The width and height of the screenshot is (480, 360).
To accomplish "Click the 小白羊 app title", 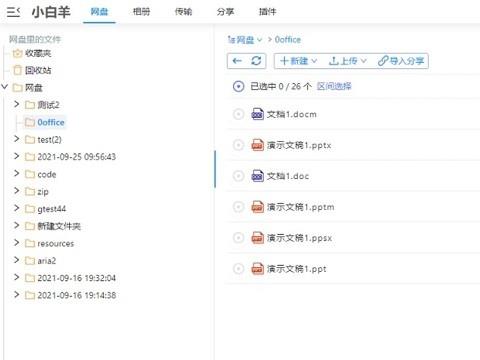I will pyautogui.click(x=51, y=12).
